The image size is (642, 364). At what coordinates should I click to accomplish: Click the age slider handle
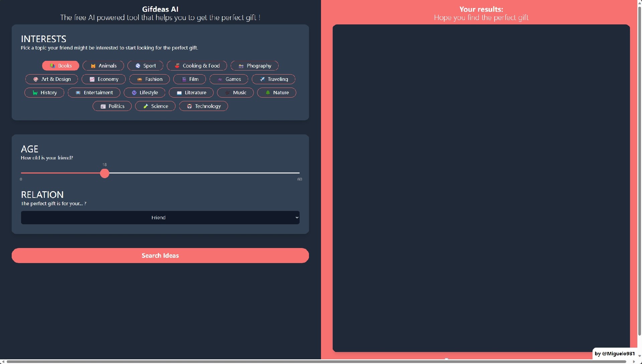coord(105,173)
